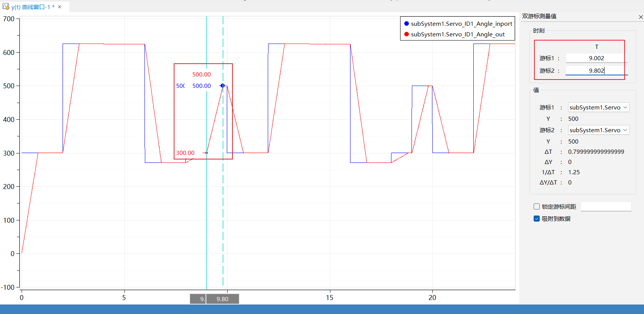Uncheck the 吸附到数据 checkbox
The image size is (644, 314).
(x=537, y=219)
